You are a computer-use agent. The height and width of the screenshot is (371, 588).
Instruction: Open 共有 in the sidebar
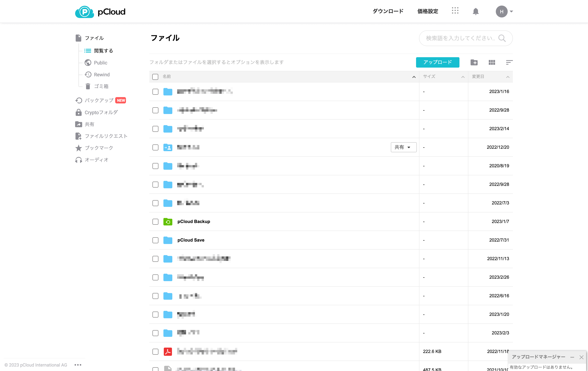coord(84,124)
